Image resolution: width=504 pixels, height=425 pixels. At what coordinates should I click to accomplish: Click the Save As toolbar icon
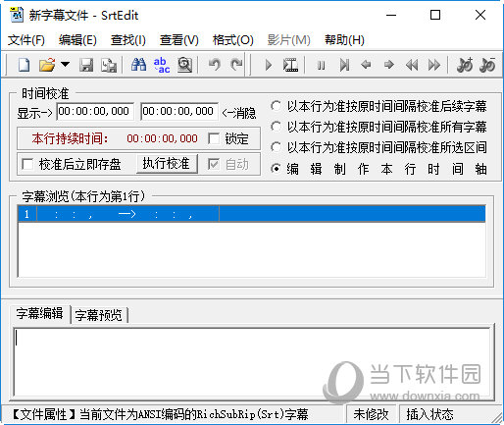pyautogui.click(x=109, y=65)
